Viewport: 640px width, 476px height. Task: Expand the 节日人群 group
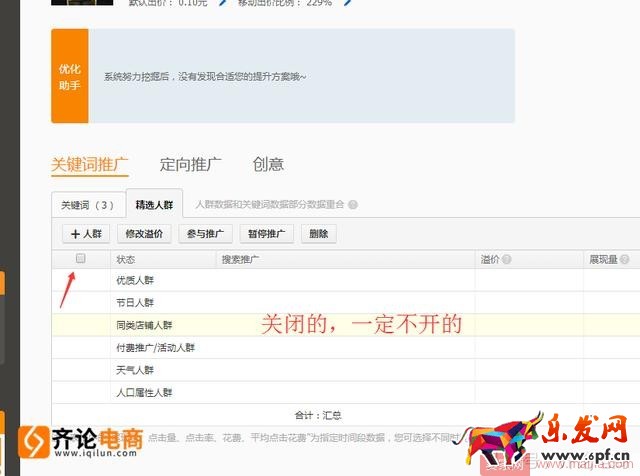(x=135, y=303)
